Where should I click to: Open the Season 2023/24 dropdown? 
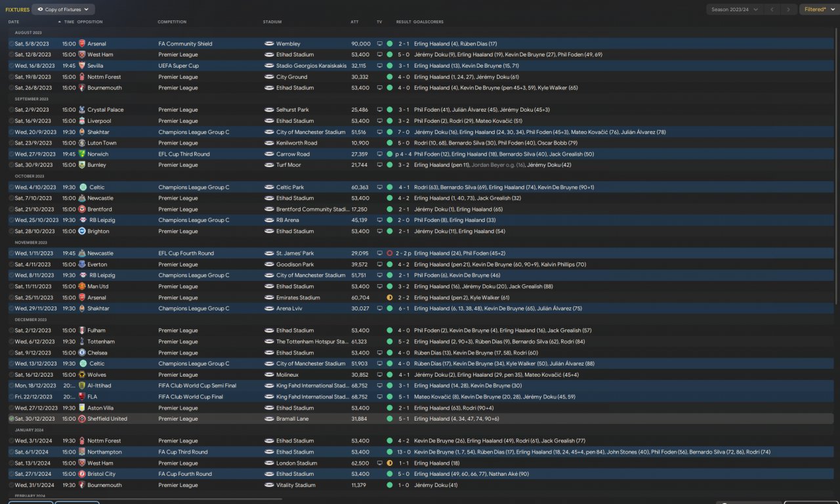pos(734,10)
